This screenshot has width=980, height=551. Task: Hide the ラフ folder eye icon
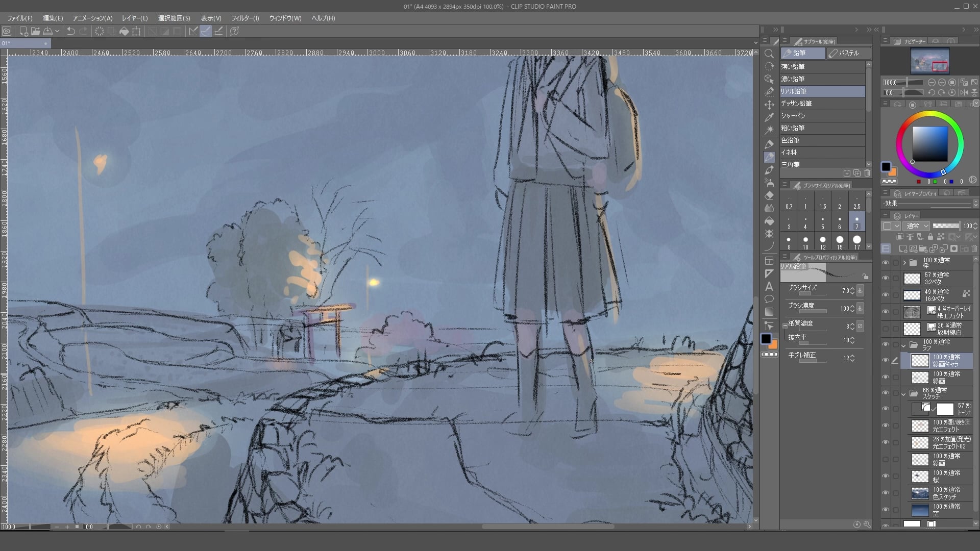[x=886, y=345]
